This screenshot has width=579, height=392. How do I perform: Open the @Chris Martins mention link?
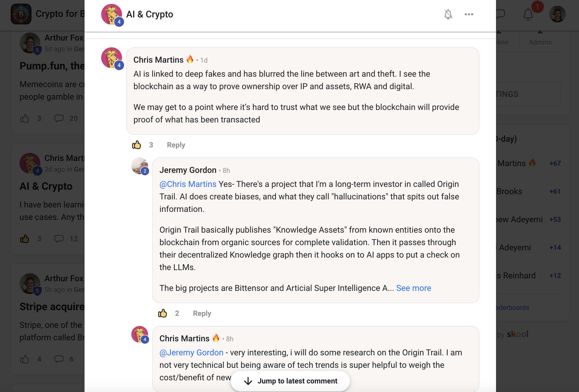188,184
